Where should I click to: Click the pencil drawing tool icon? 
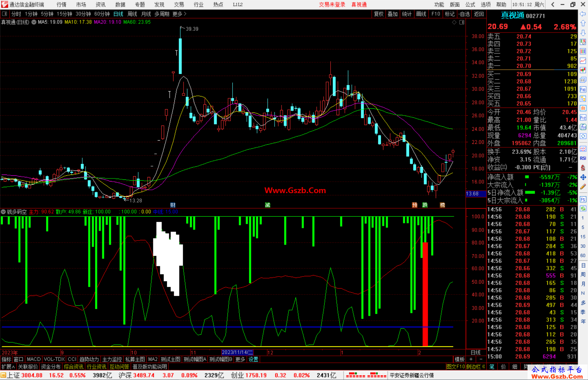coord(583,187)
